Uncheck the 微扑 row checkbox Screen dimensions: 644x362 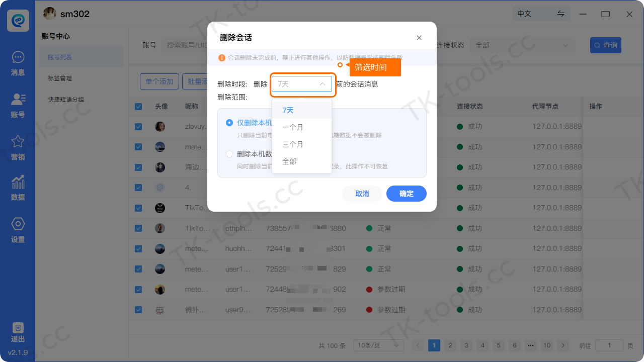pyautogui.click(x=138, y=310)
